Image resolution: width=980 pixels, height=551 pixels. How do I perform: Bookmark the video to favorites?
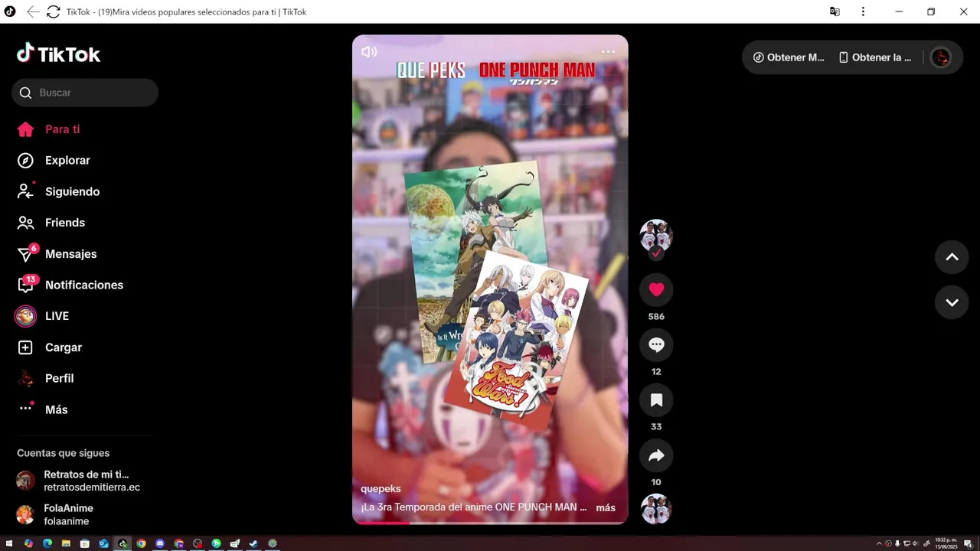(656, 400)
